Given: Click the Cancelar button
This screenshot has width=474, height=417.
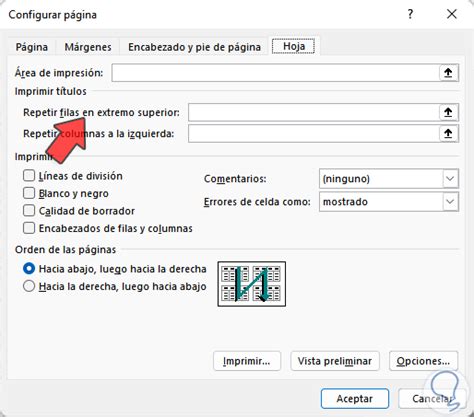Looking at the screenshot, I should (x=431, y=399).
